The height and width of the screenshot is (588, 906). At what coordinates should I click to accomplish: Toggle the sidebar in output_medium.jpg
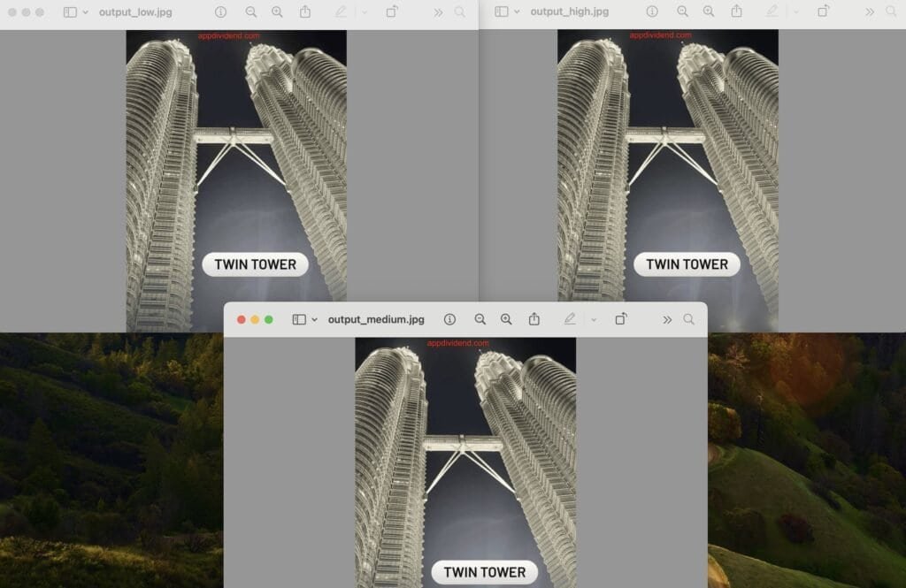coord(298,319)
